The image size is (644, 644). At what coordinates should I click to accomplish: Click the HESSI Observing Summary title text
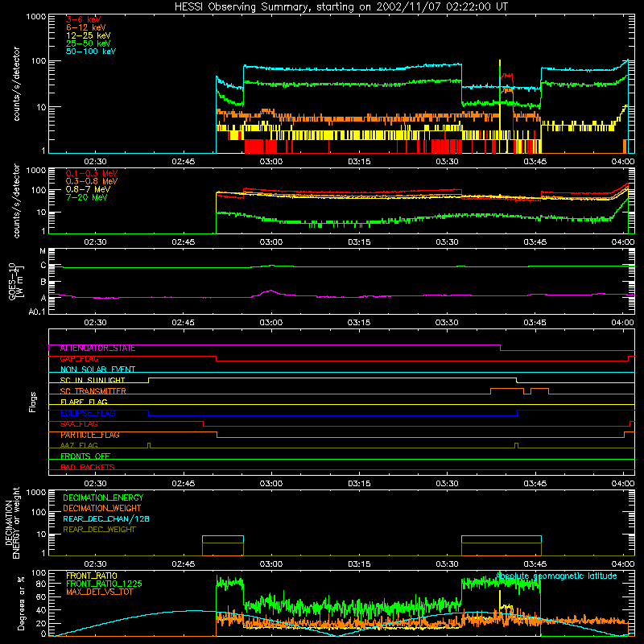[341, 6]
